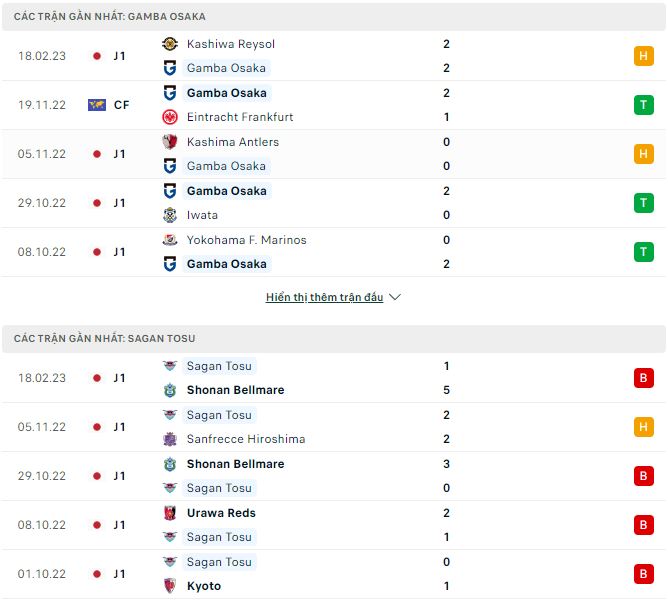Click the Eintracht Frankfurt club logo

169,117
